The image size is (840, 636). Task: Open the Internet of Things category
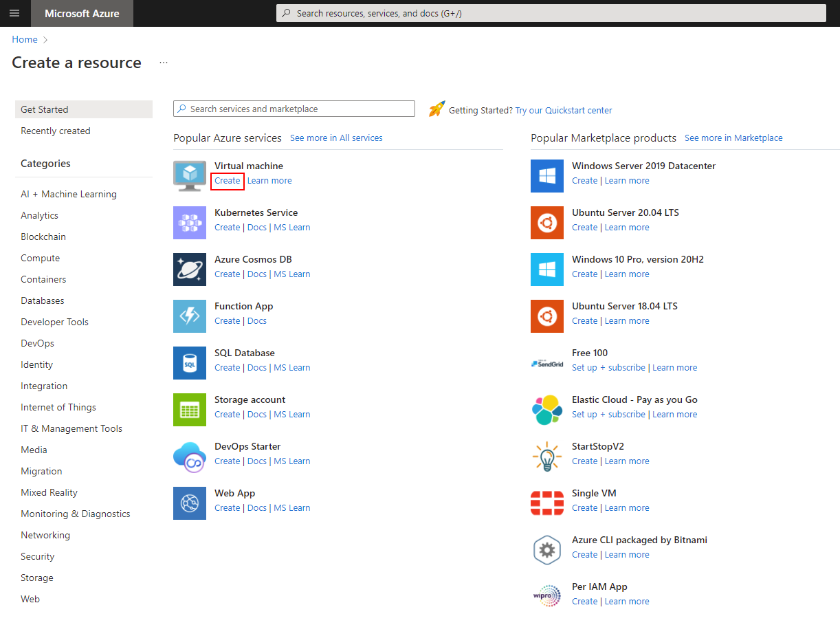[58, 407]
